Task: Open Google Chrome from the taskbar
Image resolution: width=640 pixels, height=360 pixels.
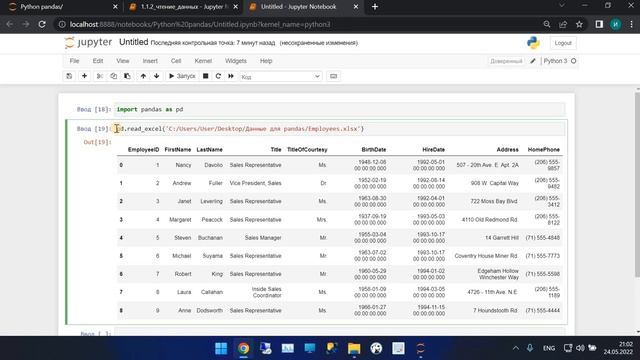Action: [243, 348]
